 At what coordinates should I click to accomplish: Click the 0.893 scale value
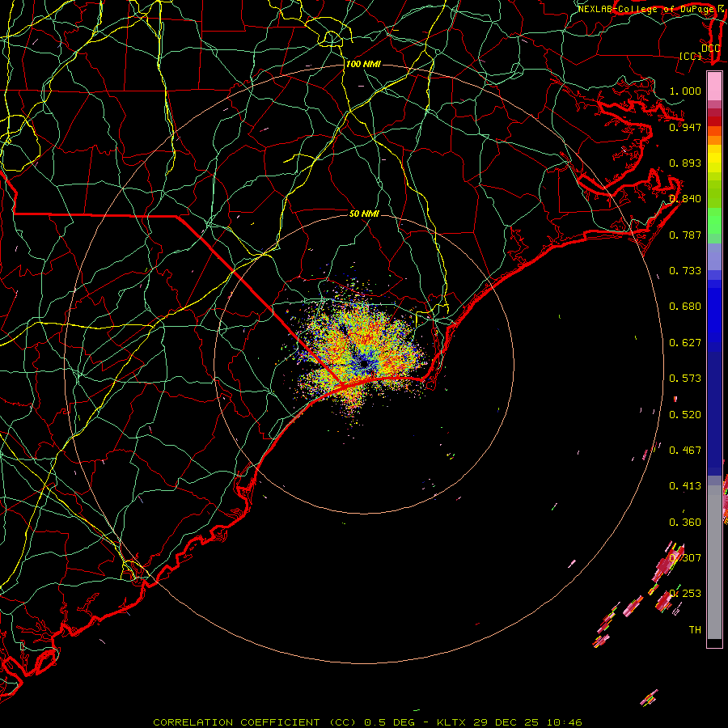click(x=685, y=163)
